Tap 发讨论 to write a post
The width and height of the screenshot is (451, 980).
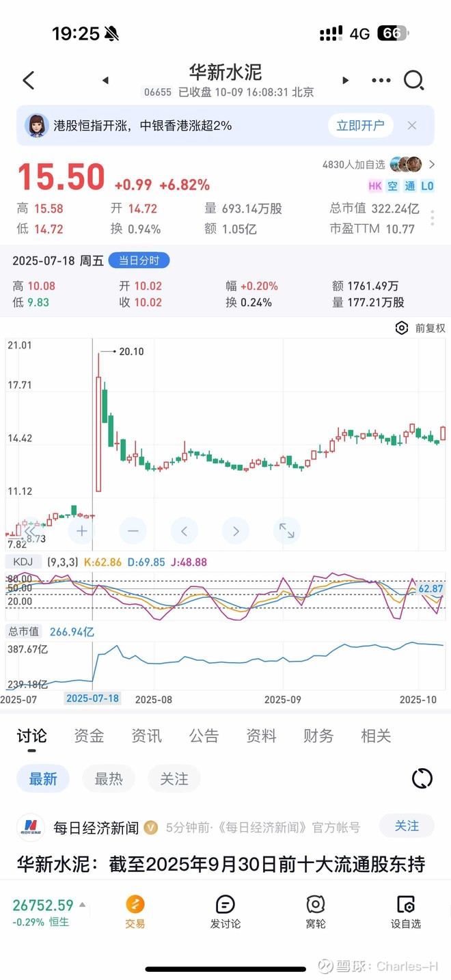(225, 912)
